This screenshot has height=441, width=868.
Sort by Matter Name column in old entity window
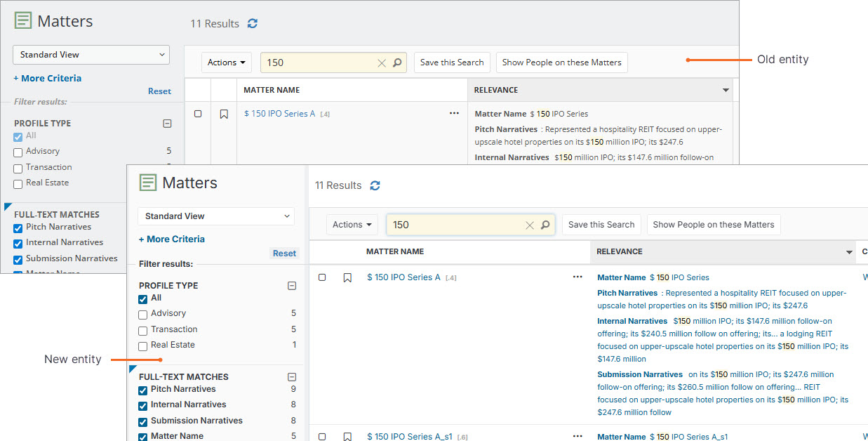(x=272, y=90)
